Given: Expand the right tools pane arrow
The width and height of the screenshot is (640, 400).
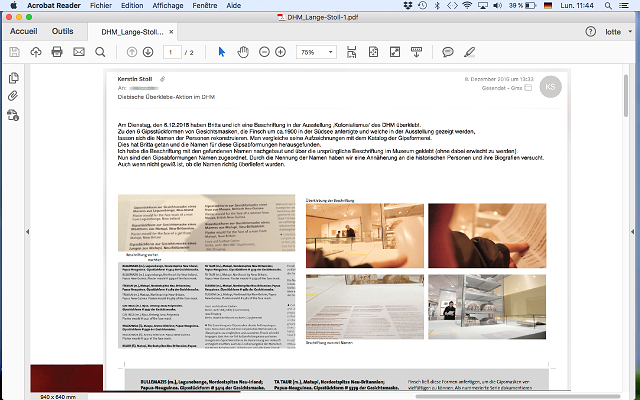Looking at the screenshot, I should [632, 231].
